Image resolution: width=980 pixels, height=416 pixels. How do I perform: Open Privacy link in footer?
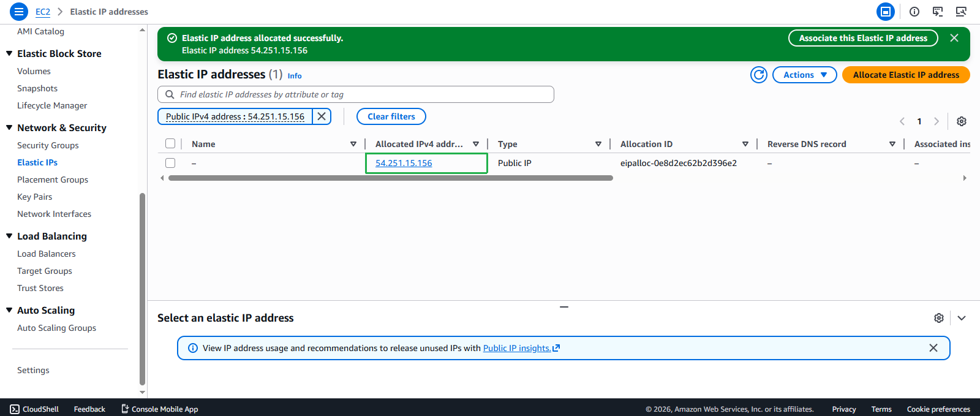843,409
